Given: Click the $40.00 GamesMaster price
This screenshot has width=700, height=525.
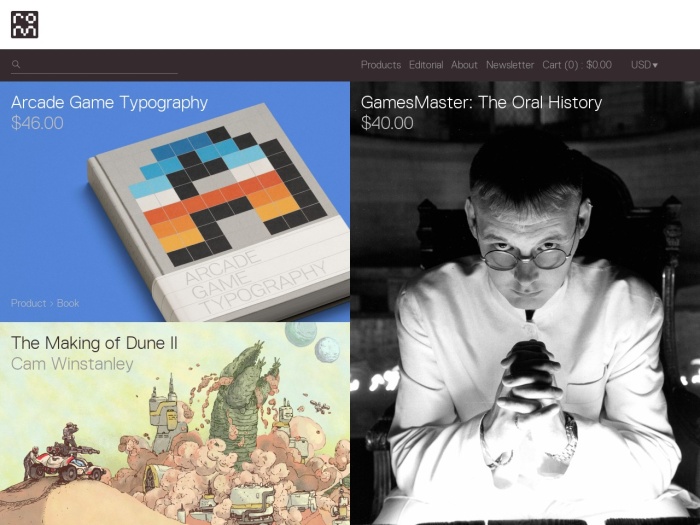Looking at the screenshot, I should tap(387, 123).
